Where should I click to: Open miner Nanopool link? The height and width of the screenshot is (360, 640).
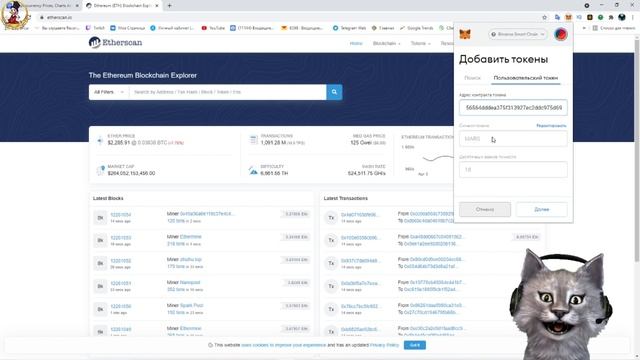[x=190, y=282]
